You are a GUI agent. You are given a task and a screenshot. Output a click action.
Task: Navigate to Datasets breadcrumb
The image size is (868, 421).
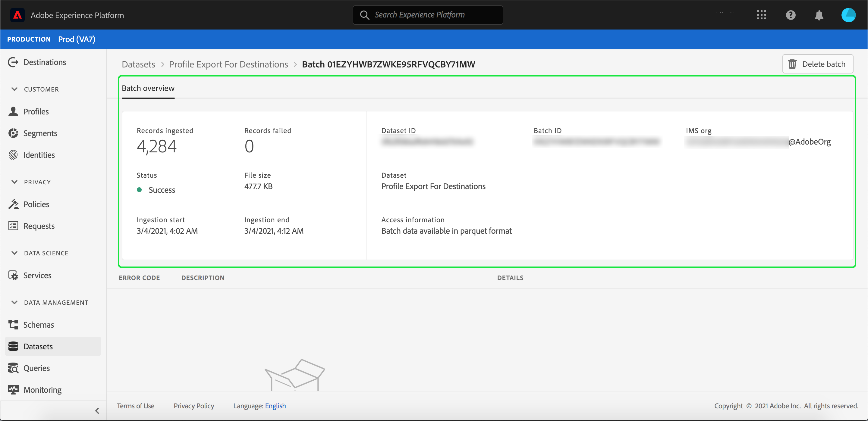coord(138,64)
